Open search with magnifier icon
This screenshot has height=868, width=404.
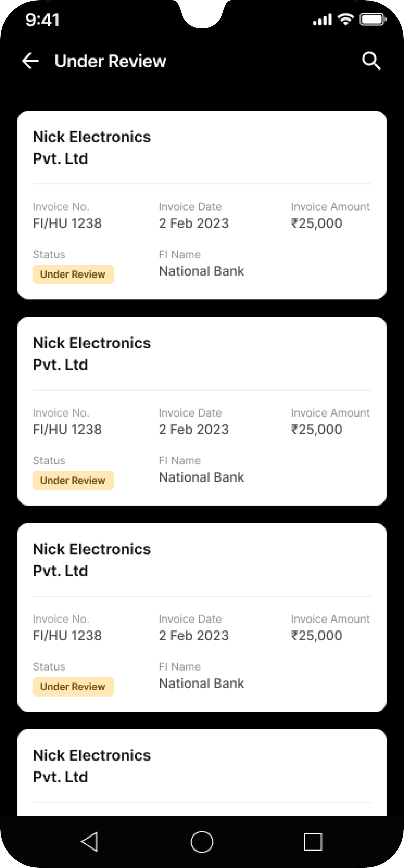click(x=371, y=61)
